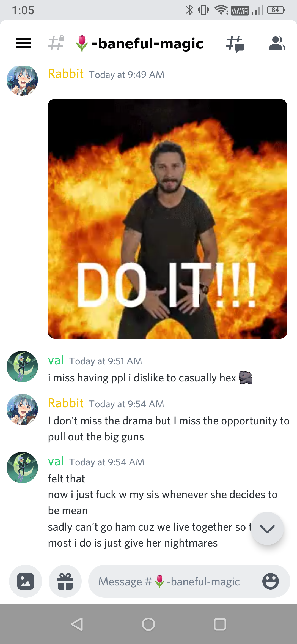297x644 pixels.
Task: Tap the image upload button
Action: click(26, 581)
